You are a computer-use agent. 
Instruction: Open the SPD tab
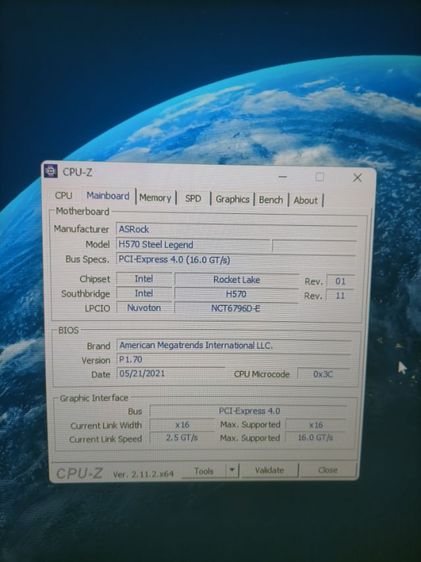pyautogui.click(x=193, y=198)
